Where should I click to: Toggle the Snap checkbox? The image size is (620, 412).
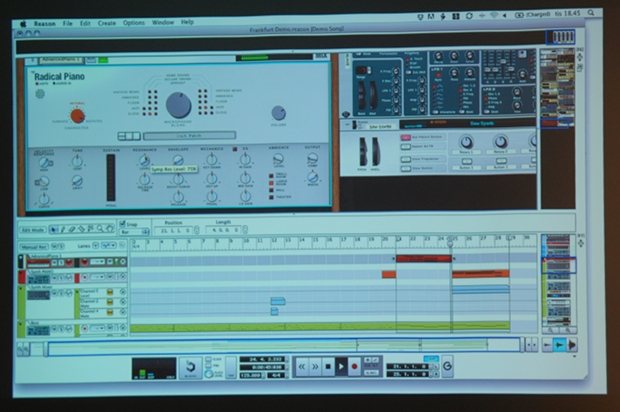[x=123, y=223]
